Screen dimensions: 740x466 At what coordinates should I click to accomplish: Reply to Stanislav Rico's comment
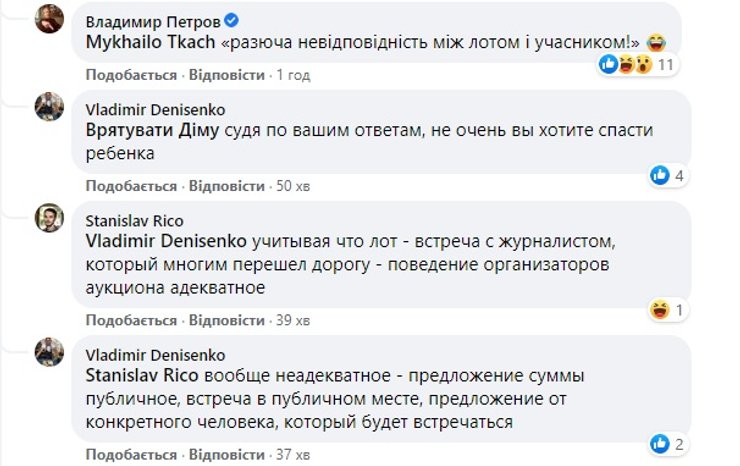[225, 320]
